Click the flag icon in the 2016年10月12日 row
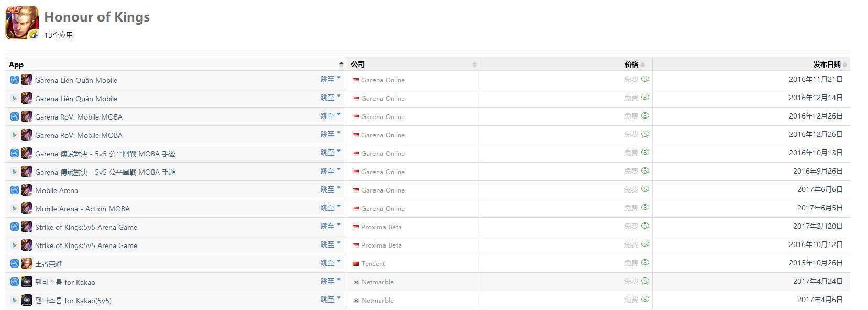The height and width of the screenshot is (310, 868). pos(356,245)
